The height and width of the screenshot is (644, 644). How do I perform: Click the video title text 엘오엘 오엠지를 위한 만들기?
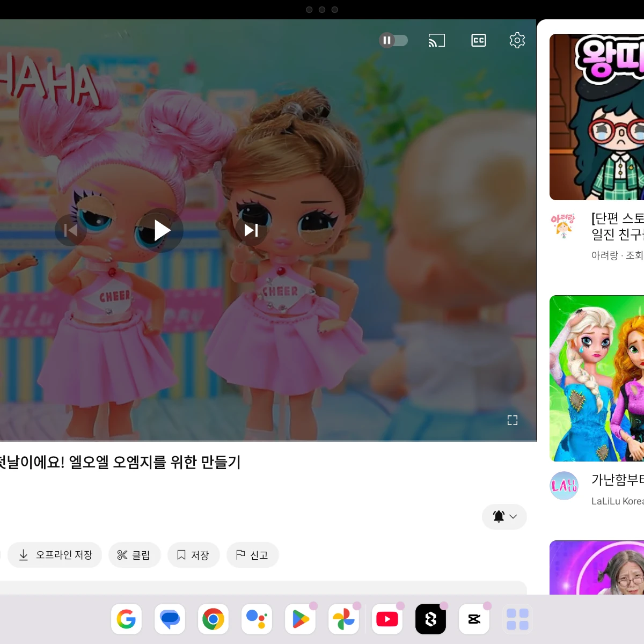[155, 462]
